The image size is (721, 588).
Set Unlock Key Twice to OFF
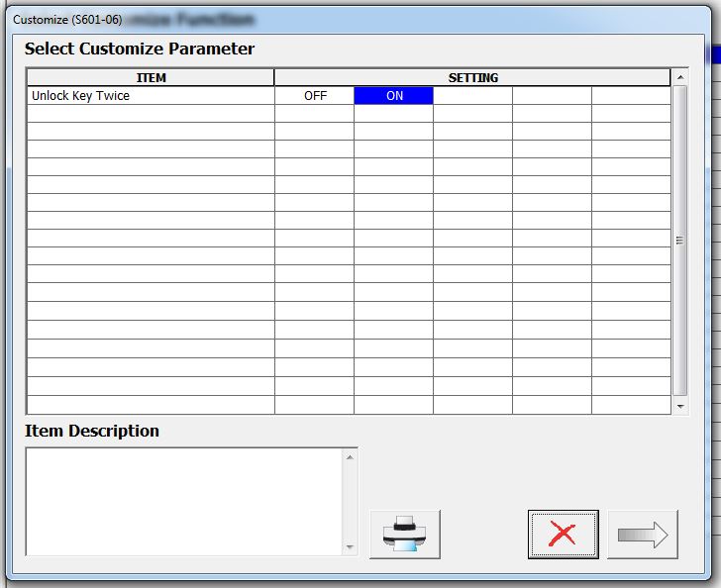(315, 96)
